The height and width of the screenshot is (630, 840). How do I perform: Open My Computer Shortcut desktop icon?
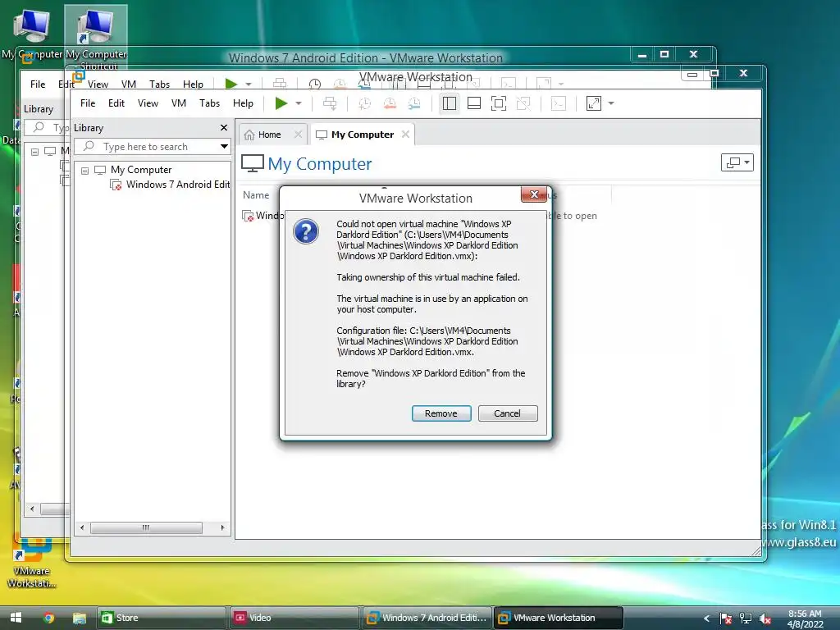[97, 38]
